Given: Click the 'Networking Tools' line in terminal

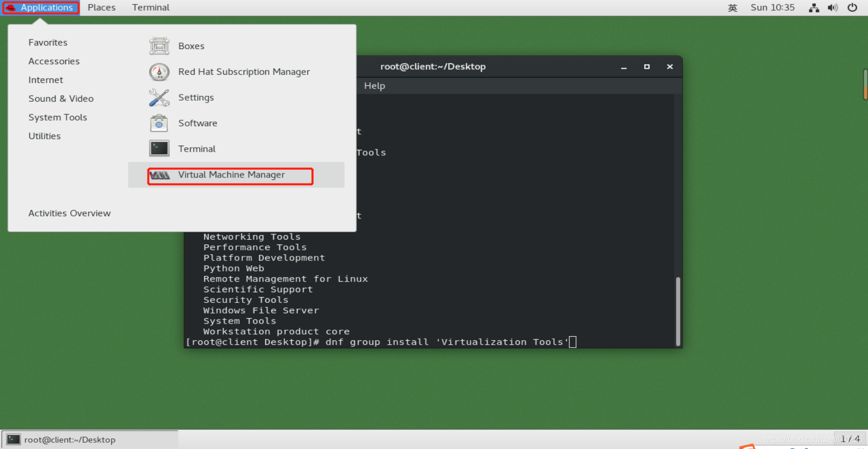Looking at the screenshot, I should (x=252, y=237).
